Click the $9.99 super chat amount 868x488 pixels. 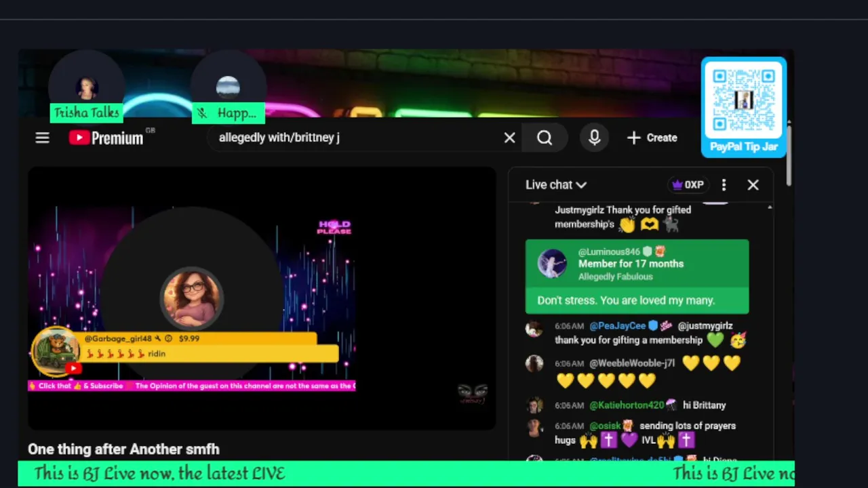[189, 338]
